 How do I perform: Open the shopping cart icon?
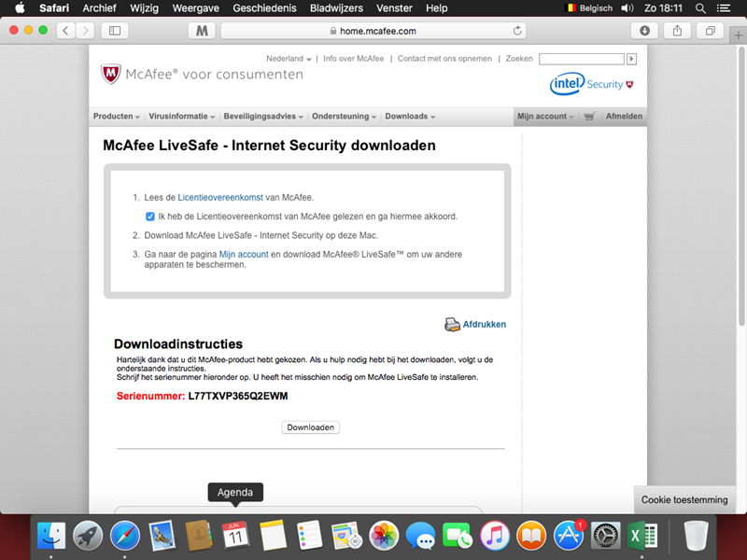590,116
